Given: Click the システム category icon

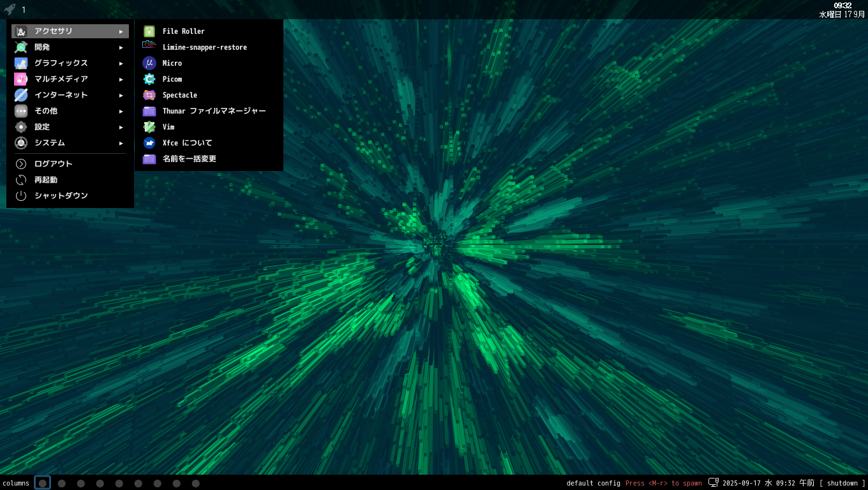Looking at the screenshot, I should point(21,143).
